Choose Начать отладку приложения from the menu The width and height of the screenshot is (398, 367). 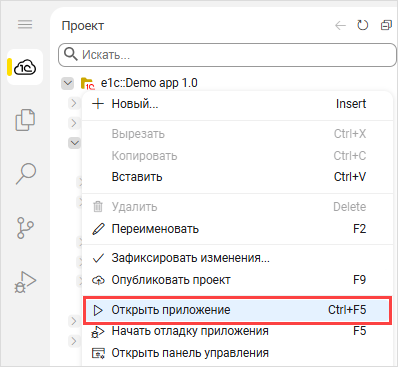237,331
